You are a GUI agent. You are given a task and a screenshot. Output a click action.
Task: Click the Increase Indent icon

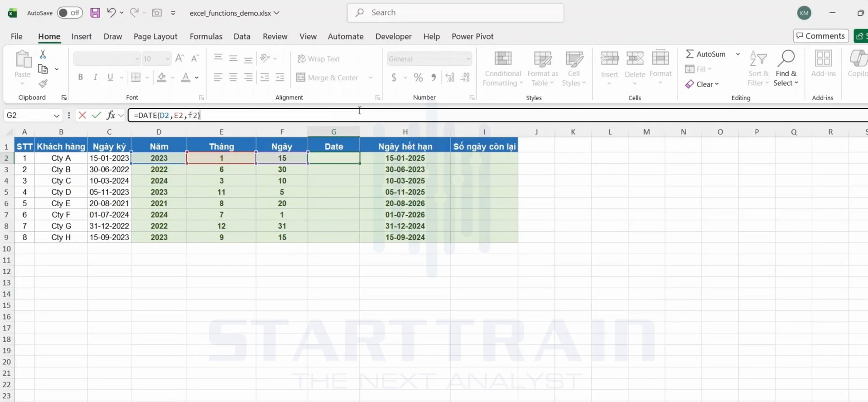[x=280, y=77]
